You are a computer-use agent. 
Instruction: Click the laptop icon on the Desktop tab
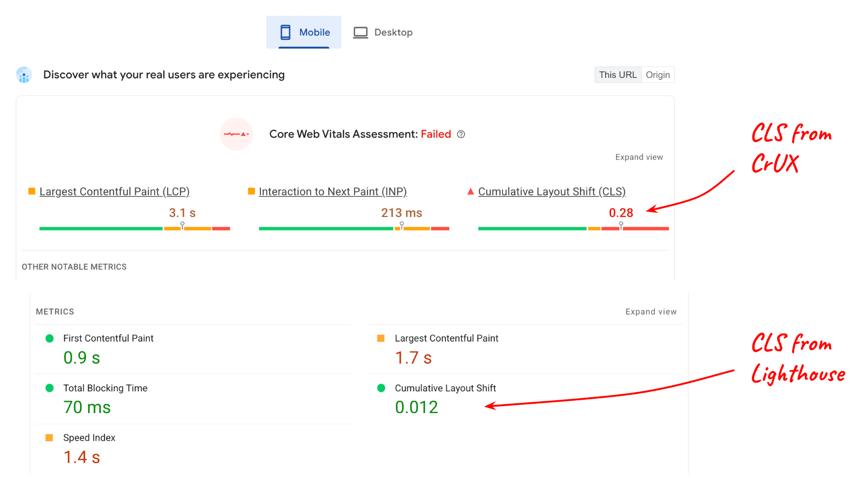[x=361, y=32]
